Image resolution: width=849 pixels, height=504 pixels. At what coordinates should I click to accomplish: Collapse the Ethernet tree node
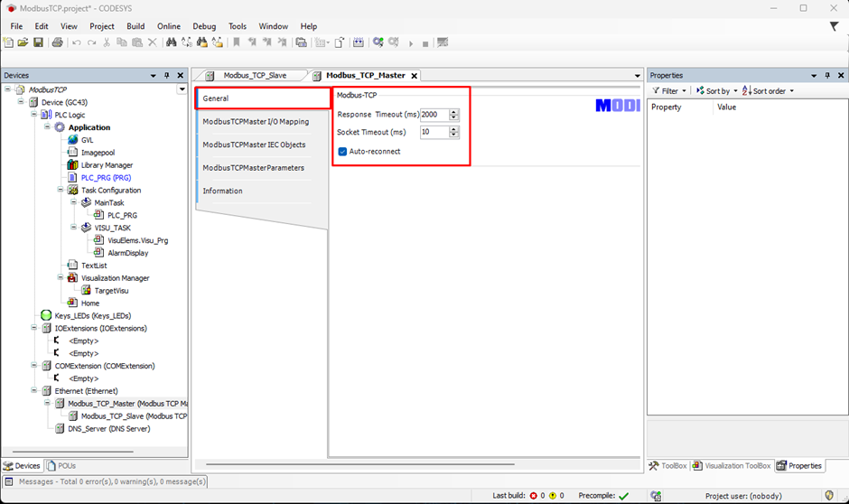[33, 390]
